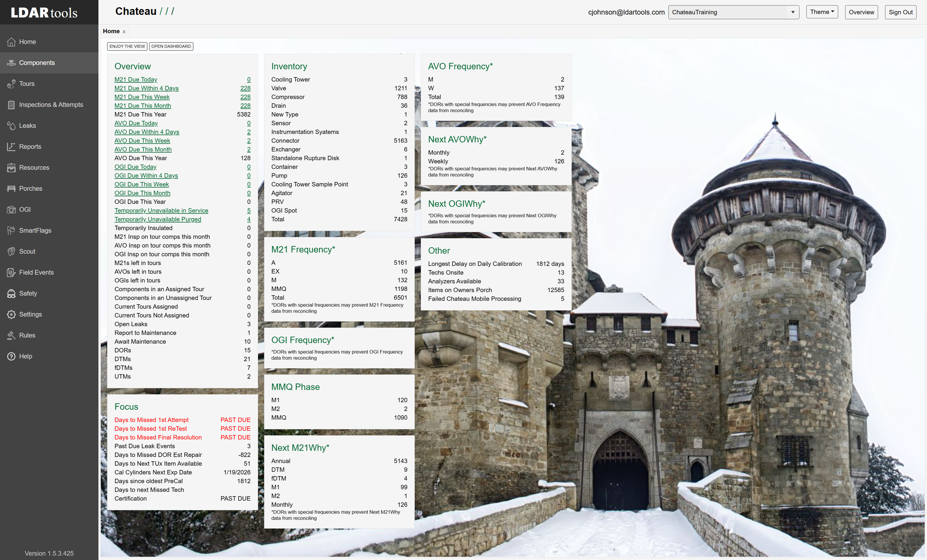Click the Porches bench icon
This screenshot has width=927, height=560.
11,189
